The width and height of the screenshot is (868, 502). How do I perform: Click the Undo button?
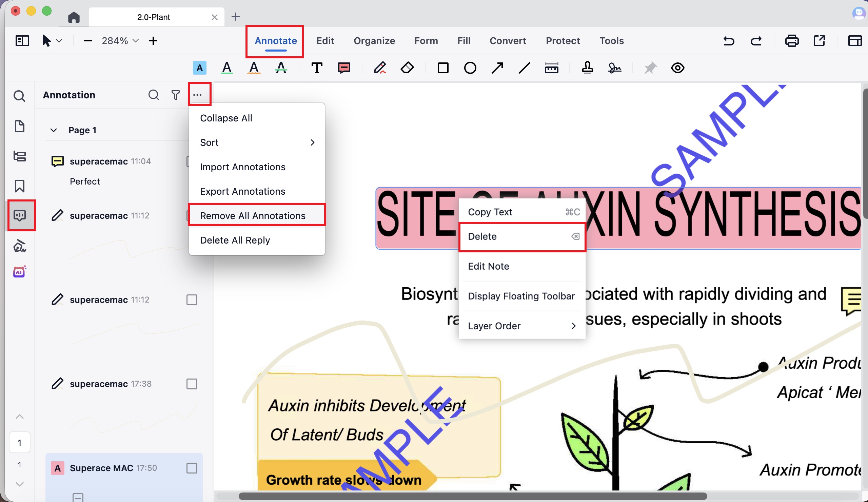click(x=729, y=41)
